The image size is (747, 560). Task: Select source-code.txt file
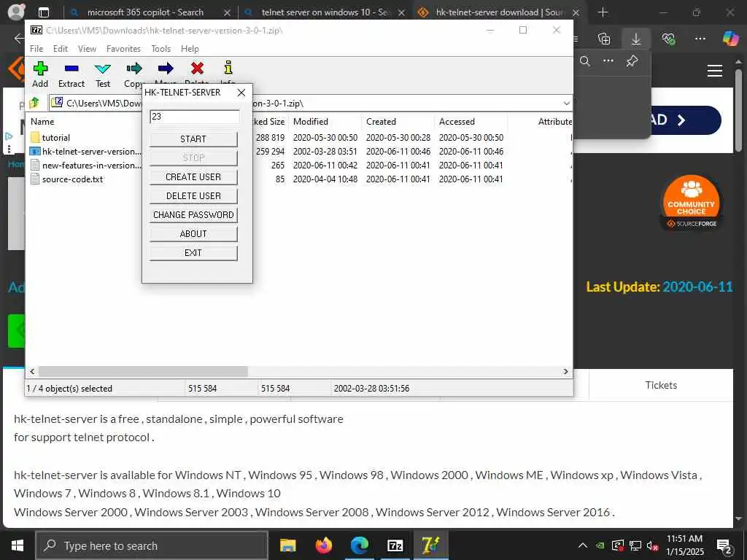66,179
